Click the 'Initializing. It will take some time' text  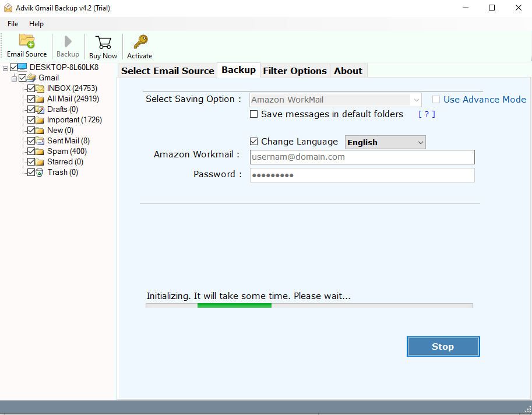[x=248, y=296]
